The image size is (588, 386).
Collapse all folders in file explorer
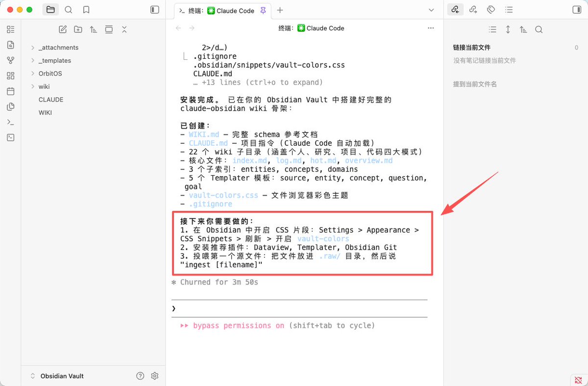124,29
